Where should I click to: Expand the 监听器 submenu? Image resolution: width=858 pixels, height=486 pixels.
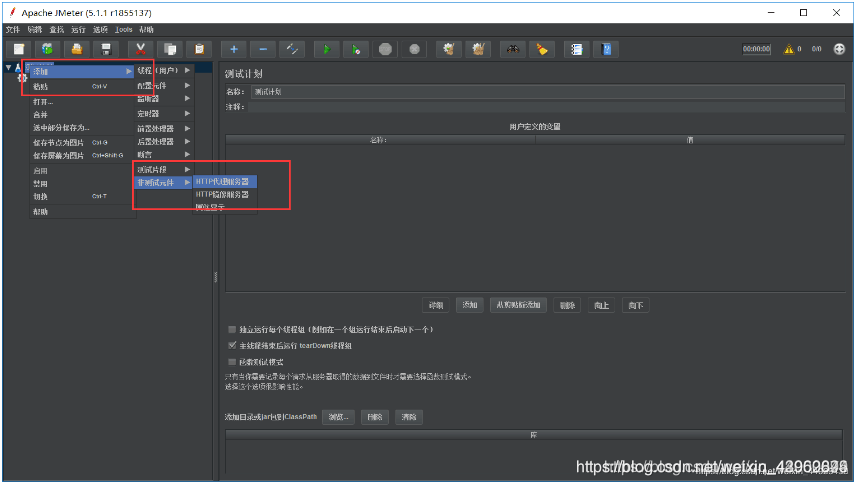164,99
